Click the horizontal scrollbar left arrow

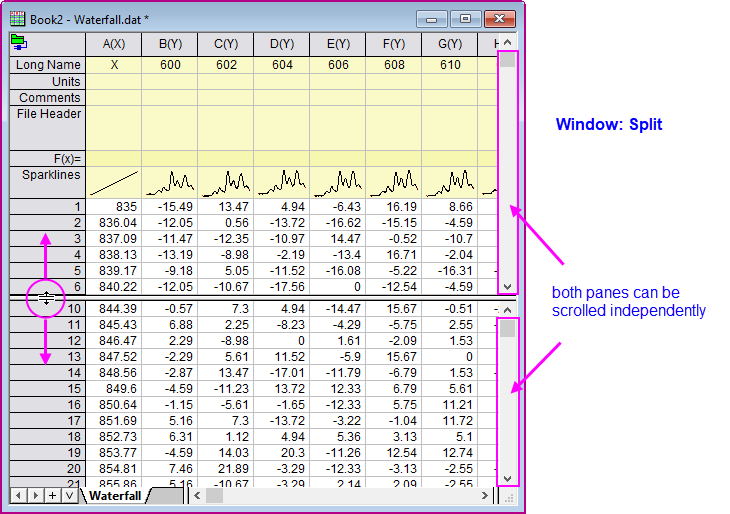tap(198, 495)
